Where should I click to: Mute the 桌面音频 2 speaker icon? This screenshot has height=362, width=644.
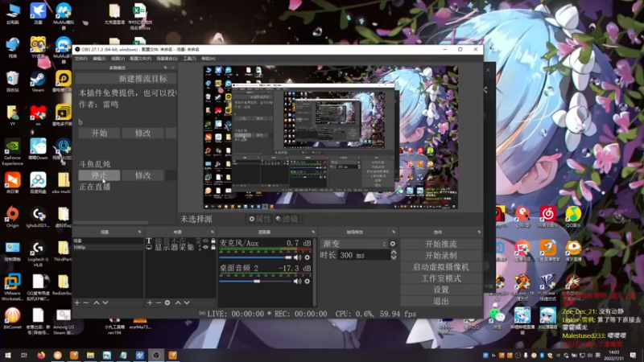(297, 281)
